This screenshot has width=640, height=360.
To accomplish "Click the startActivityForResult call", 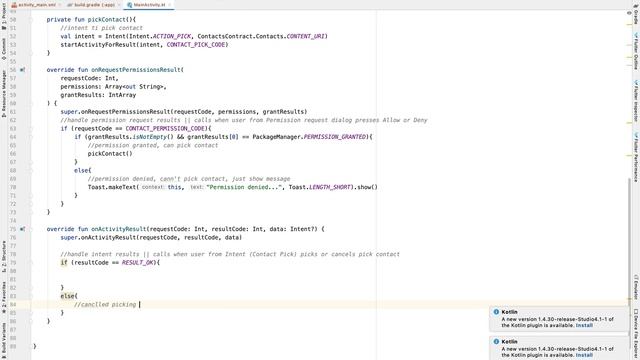I will [98, 44].
